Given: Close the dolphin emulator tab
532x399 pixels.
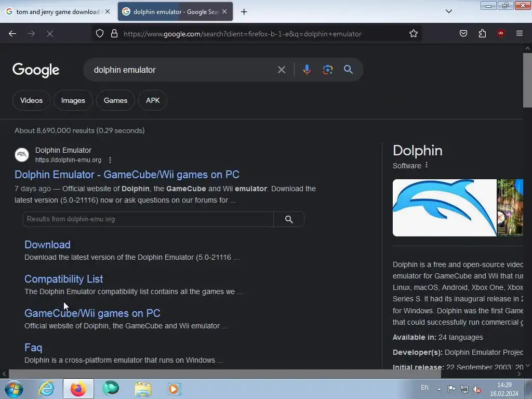Looking at the screenshot, I should click(x=224, y=11).
